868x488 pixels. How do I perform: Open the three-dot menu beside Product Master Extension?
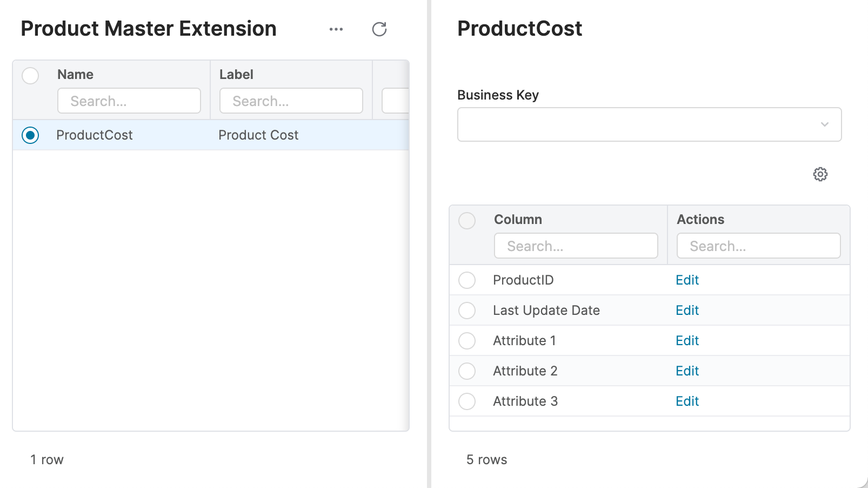point(336,29)
